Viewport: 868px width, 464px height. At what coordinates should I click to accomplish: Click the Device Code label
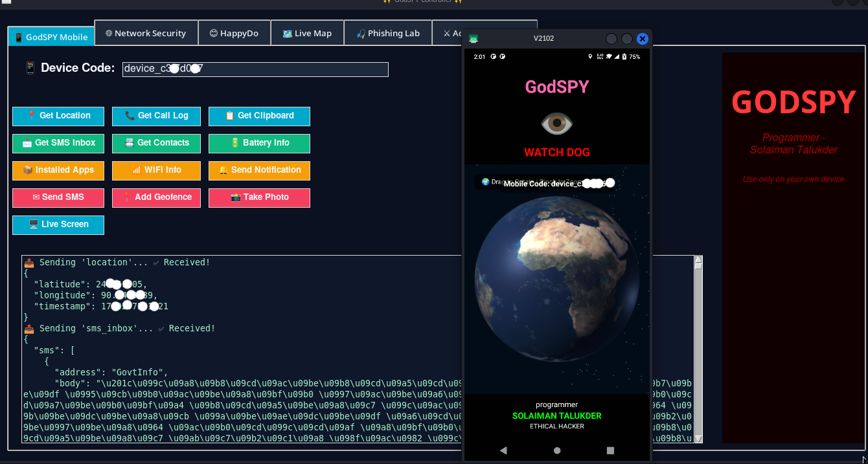(x=78, y=68)
